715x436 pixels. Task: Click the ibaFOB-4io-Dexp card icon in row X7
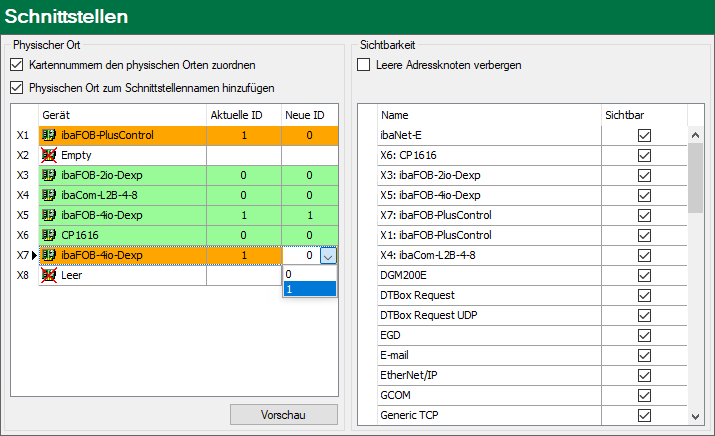pyautogui.click(x=49, y=255)
